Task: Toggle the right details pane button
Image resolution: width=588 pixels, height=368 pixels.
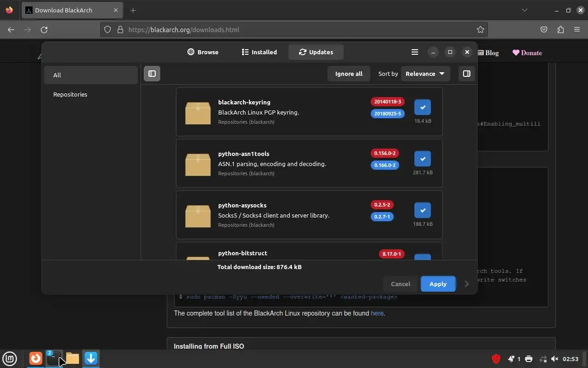Action: click(x=467, y=74)
